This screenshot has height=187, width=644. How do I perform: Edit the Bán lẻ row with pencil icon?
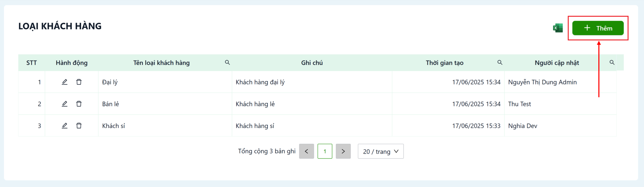64,104
